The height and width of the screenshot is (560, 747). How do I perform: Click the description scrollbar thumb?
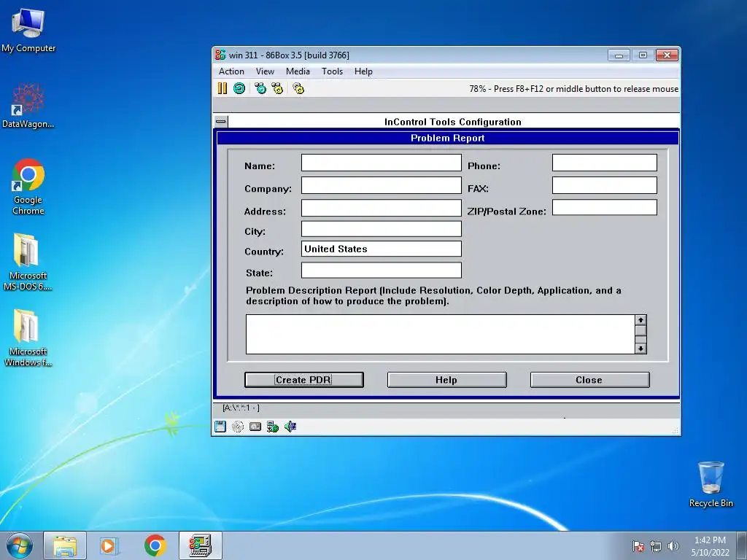tap(640, 330)
